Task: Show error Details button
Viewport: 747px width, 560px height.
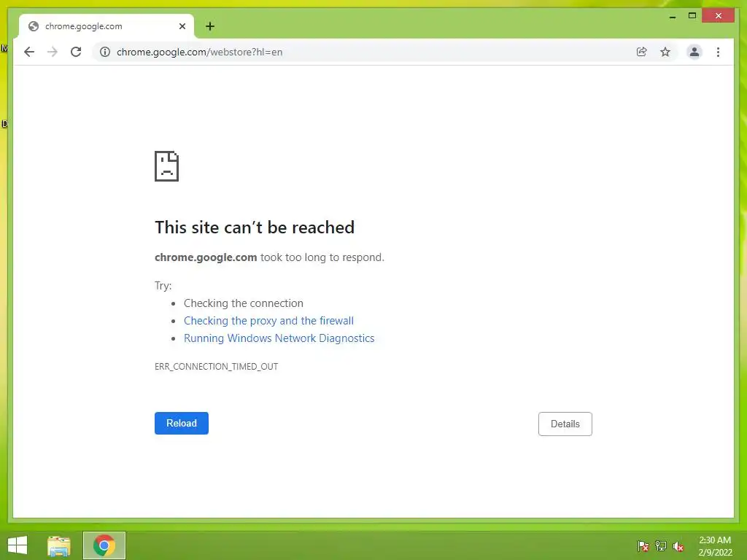Action: [565, 424]
